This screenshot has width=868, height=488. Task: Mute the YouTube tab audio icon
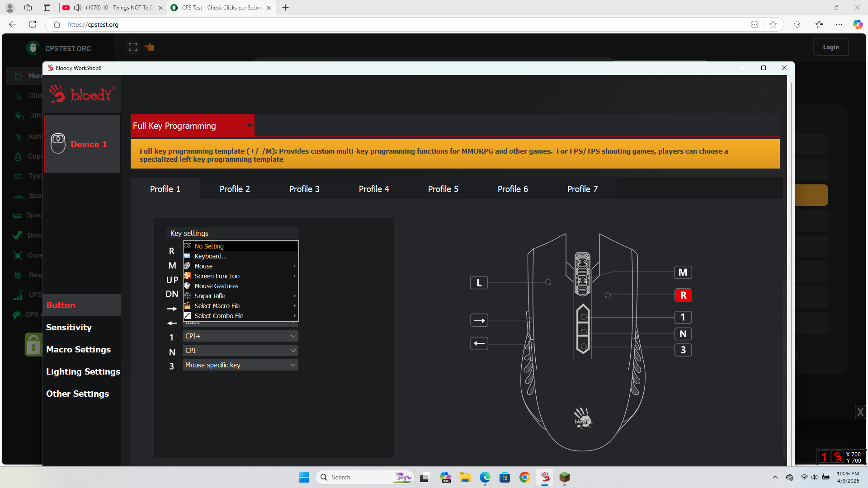coord(78,8)
